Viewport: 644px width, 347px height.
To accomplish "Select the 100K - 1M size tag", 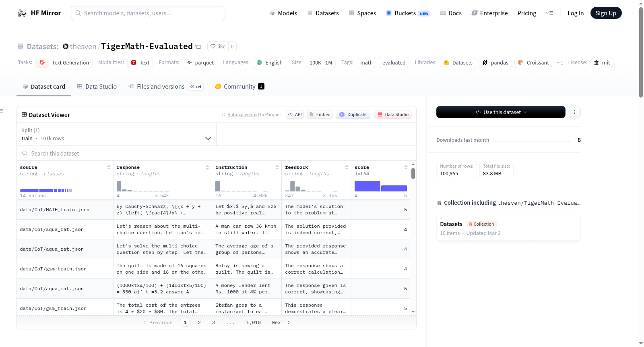I will (x=321, y=62).
